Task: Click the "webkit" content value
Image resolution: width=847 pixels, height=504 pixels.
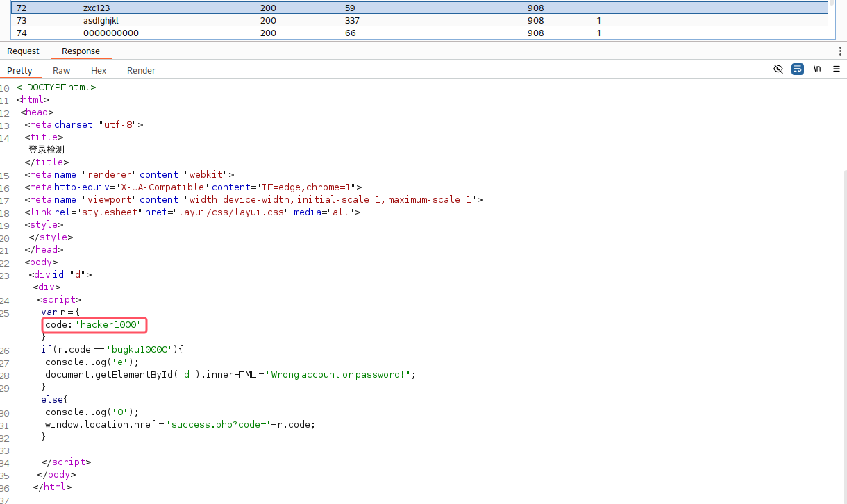Action: 207,175
